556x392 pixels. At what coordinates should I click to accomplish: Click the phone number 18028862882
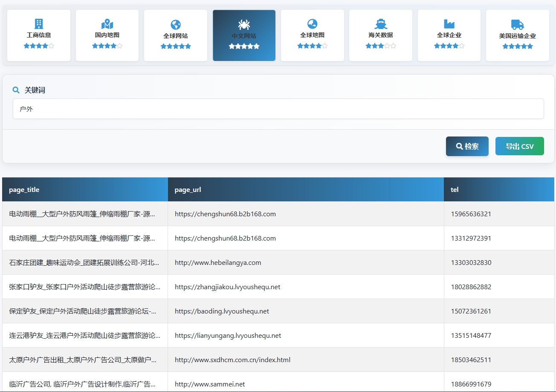pos(471,287)
